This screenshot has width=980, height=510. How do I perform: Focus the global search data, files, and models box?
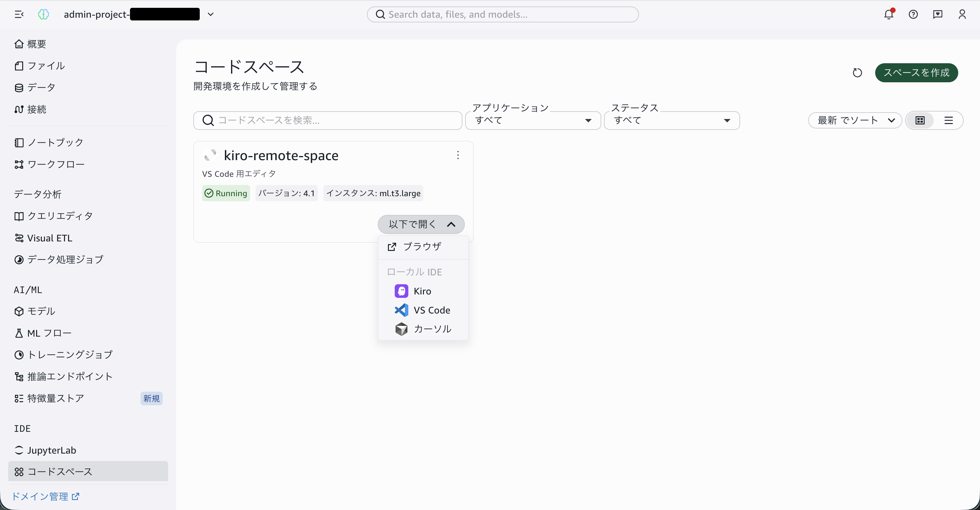(503, 14)
